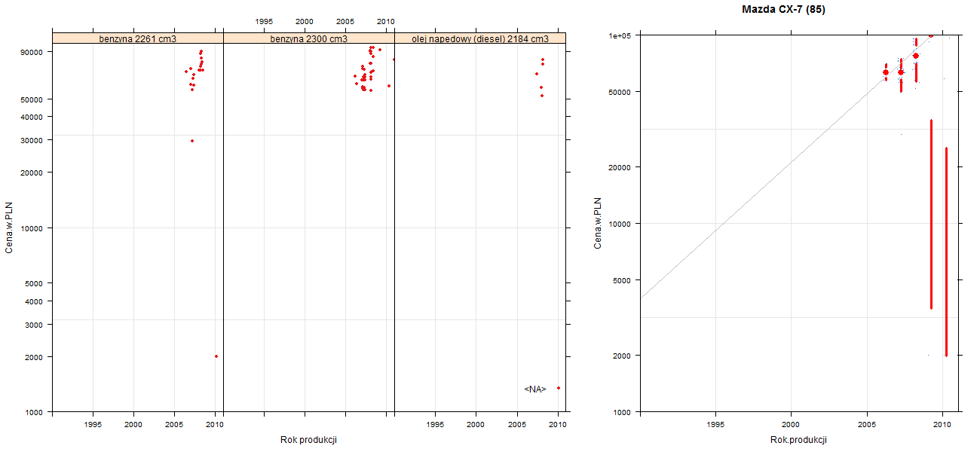Click the '<NA>' label in the diesel panel
The image size is (980, 452).
pyautogui.click(x=534, y=389)
